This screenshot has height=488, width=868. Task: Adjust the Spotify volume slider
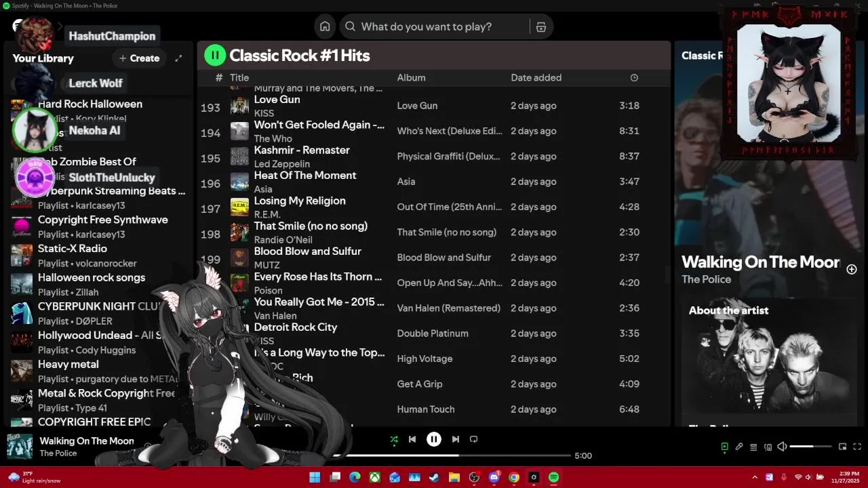(810, 447)
